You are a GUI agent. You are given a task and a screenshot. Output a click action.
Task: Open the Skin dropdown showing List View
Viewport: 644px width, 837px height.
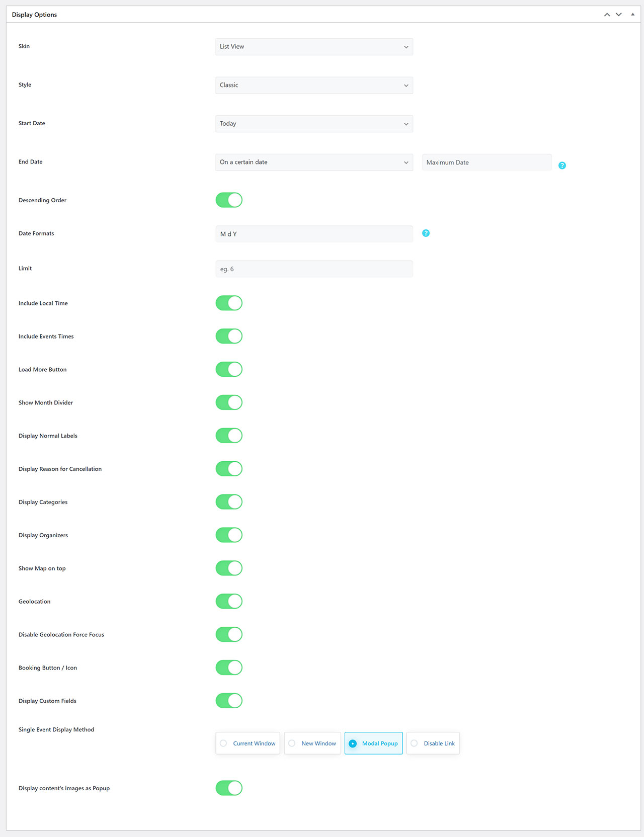(314, 47)
